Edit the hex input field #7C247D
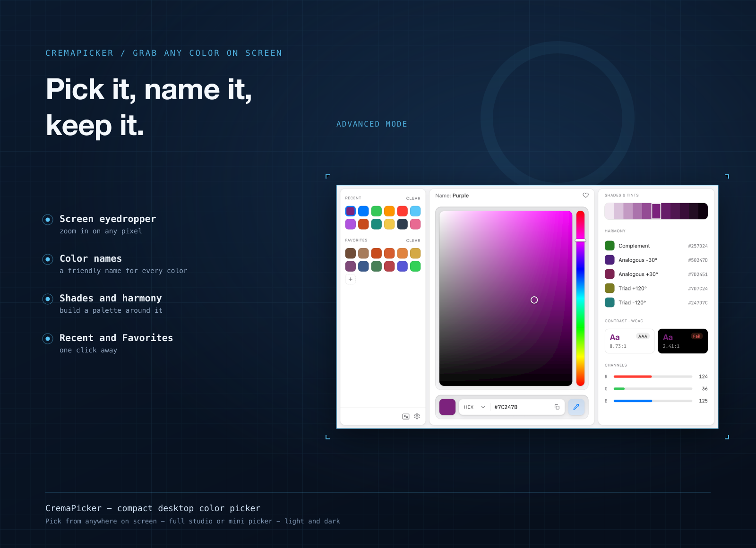 [522, 407]
